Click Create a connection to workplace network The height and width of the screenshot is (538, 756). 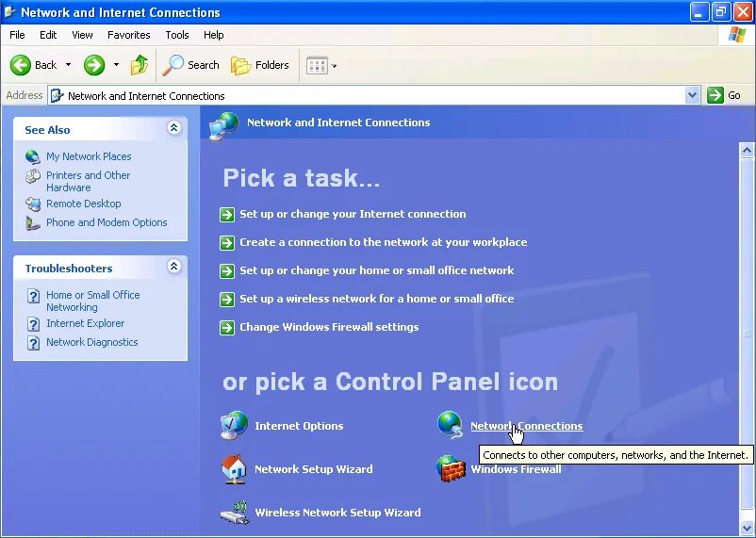coord(384,242)
